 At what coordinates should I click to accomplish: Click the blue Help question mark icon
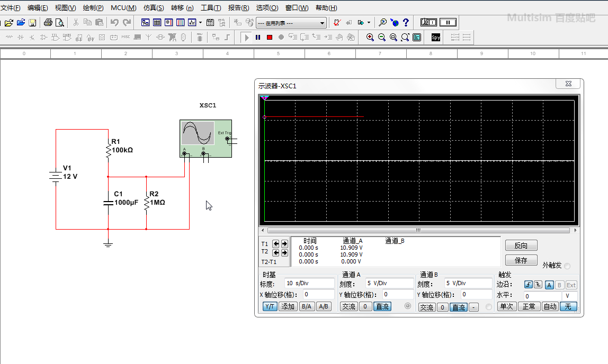pyautogui.click(x=406, y=23)
